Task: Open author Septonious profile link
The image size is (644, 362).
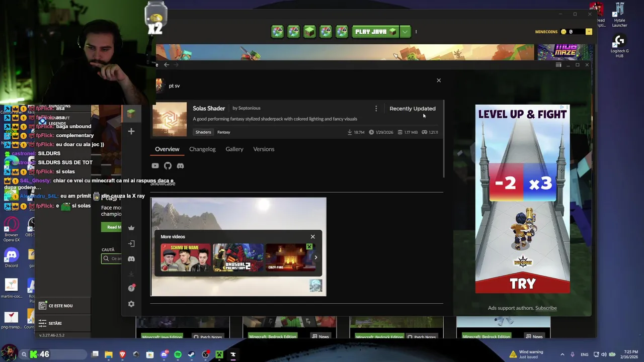Action: [250, 108]
